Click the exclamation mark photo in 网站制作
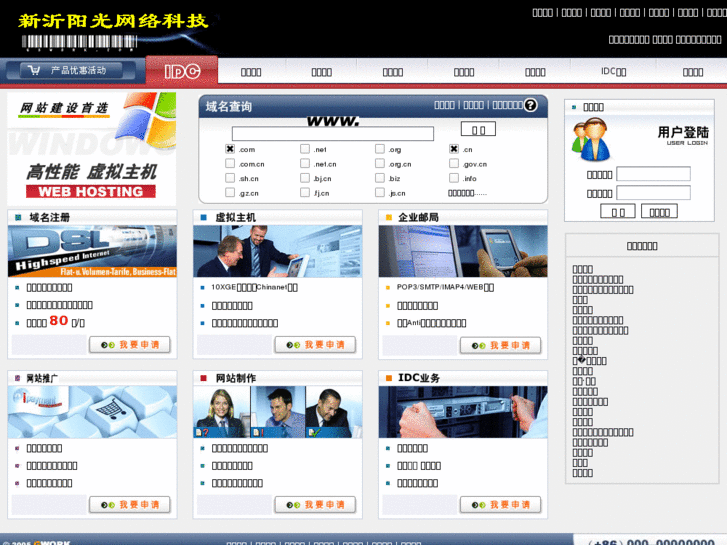This screenshot has height=545, width=727. (278, 412)
